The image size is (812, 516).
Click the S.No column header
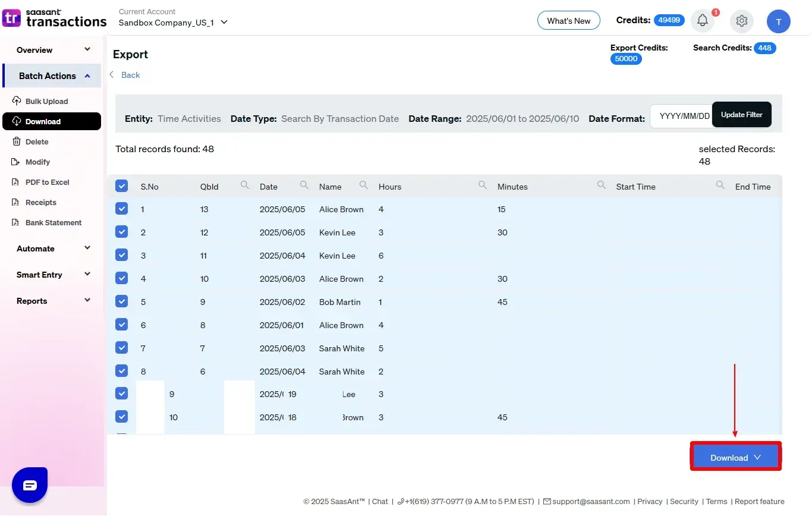pos(150,187)
